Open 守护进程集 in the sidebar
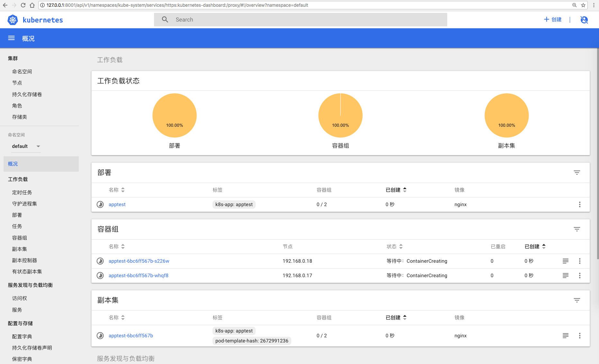The width and height of the screenshot is (599, 364). [x=24, y=204]
